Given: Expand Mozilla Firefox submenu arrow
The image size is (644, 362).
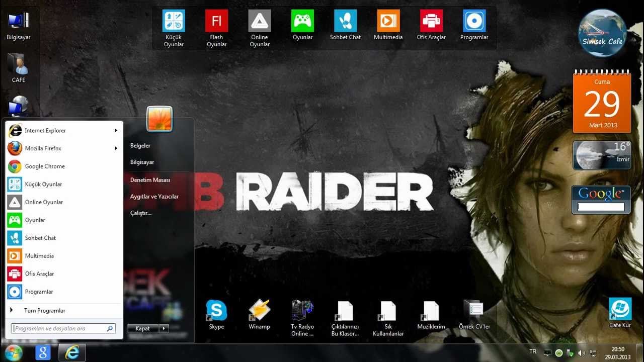Looking at the screenshot, I should [116, 148].
